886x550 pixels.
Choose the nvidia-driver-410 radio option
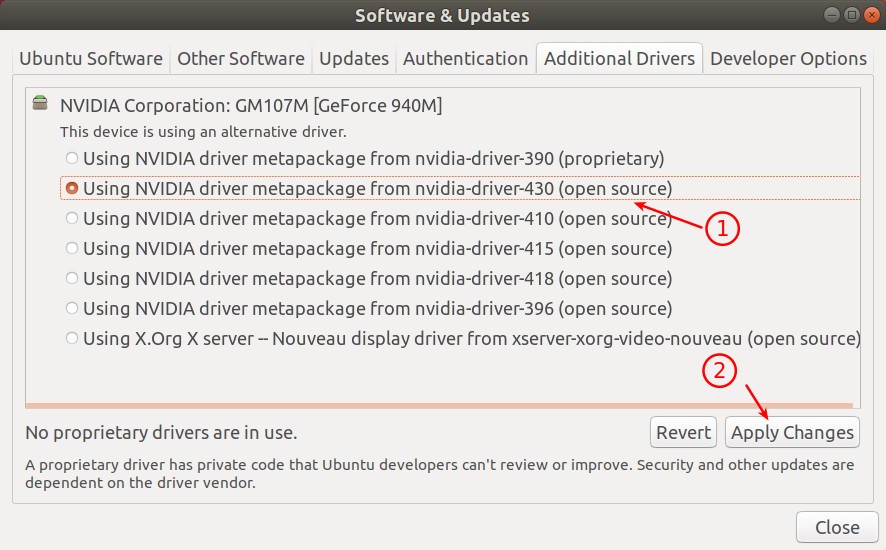[72, 218]
